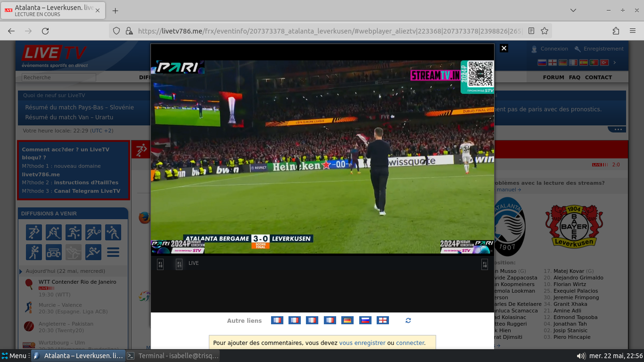Screen dimensions: 644x362
Task: Click the leftmost player control icon
Action: click(x=160, y=264)
